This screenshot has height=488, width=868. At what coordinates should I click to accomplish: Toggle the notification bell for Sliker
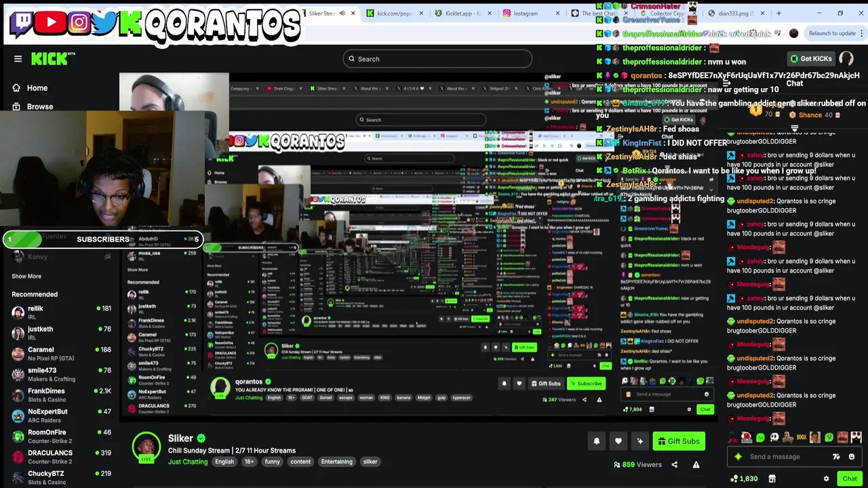click(x=597, y=441)
